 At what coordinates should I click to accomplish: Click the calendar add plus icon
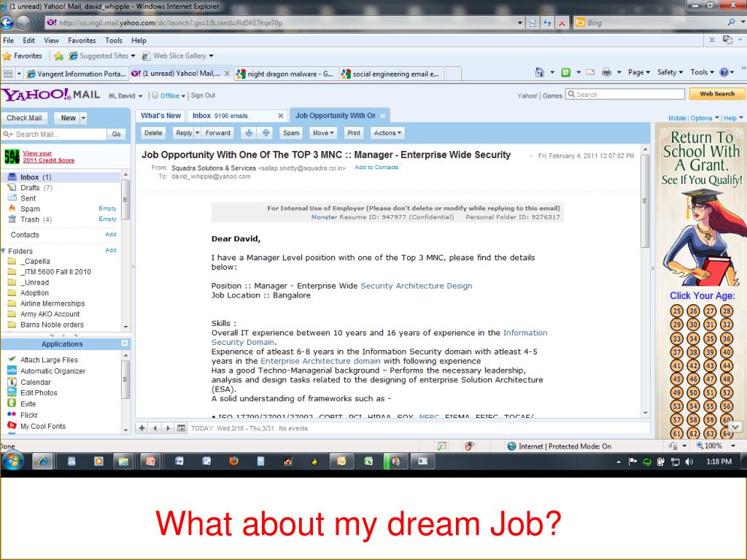click(142, 428)
